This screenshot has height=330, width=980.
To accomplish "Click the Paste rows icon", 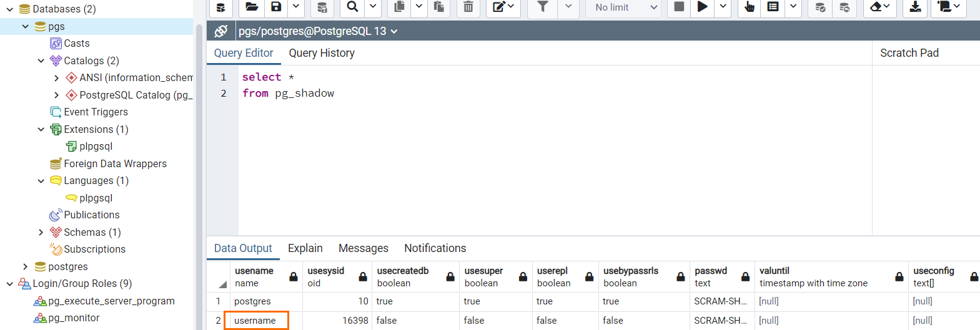I will [439, 7].
